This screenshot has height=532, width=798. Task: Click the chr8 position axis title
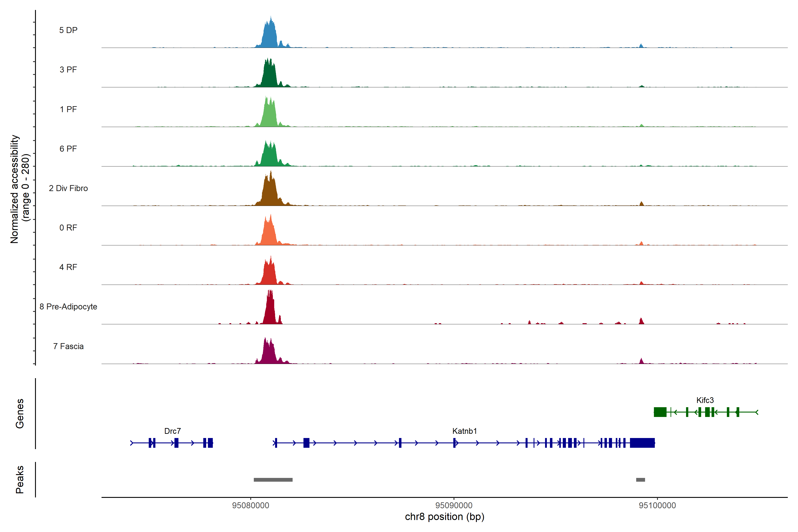444,517
